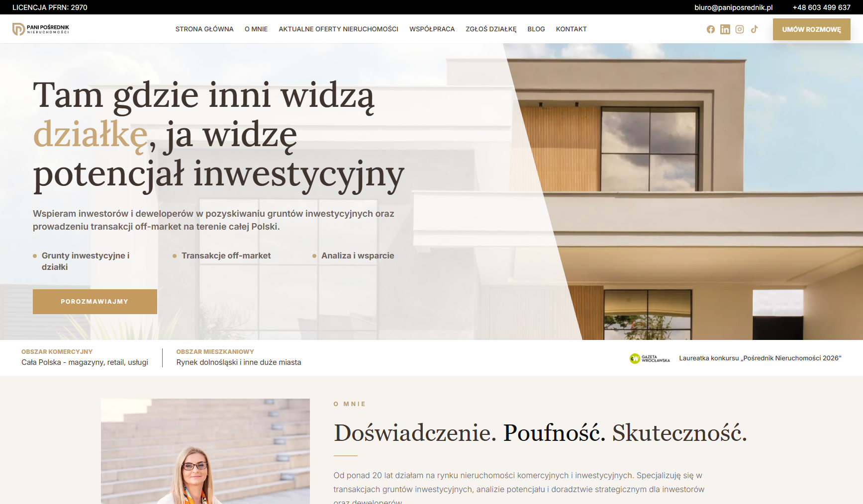Click 'Rynek dolnośląski i inne duże miasta' text
Viewport: 863px width, 504px height.
[x=239, y=362]
